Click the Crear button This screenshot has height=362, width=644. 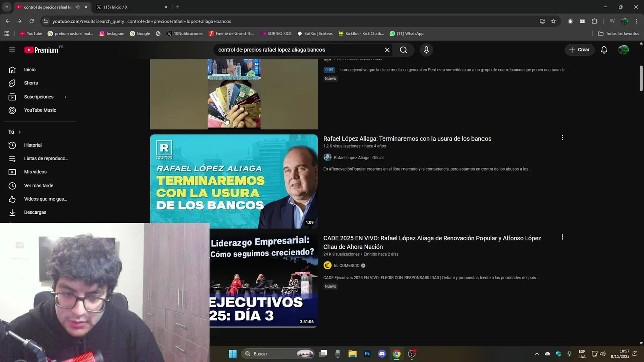[579, 50]
